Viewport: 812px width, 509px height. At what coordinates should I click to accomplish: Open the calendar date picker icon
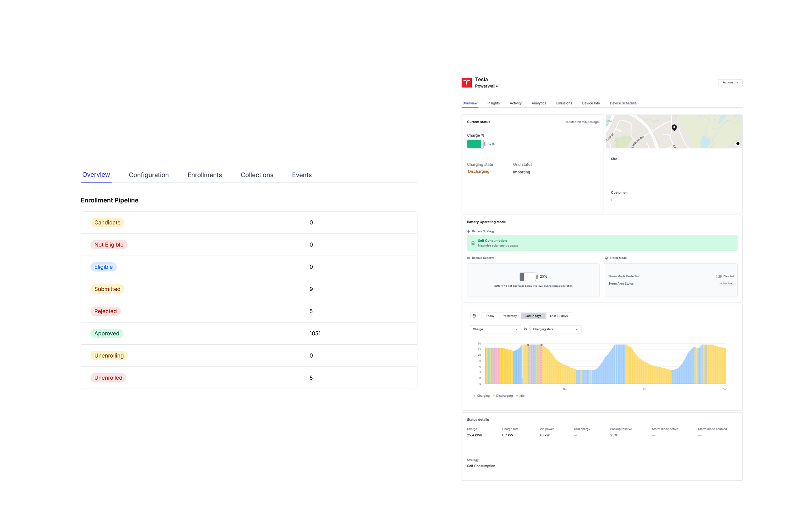[x=474, y=316]
